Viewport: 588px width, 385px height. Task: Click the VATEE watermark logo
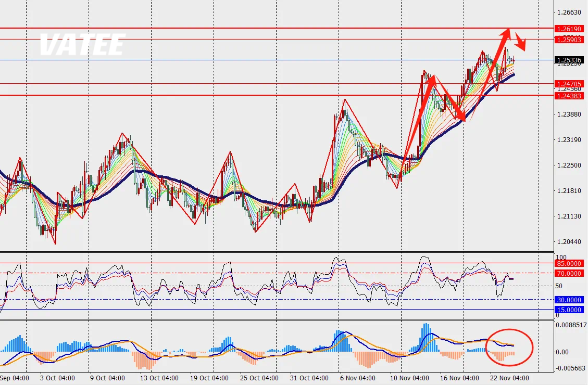82,45
